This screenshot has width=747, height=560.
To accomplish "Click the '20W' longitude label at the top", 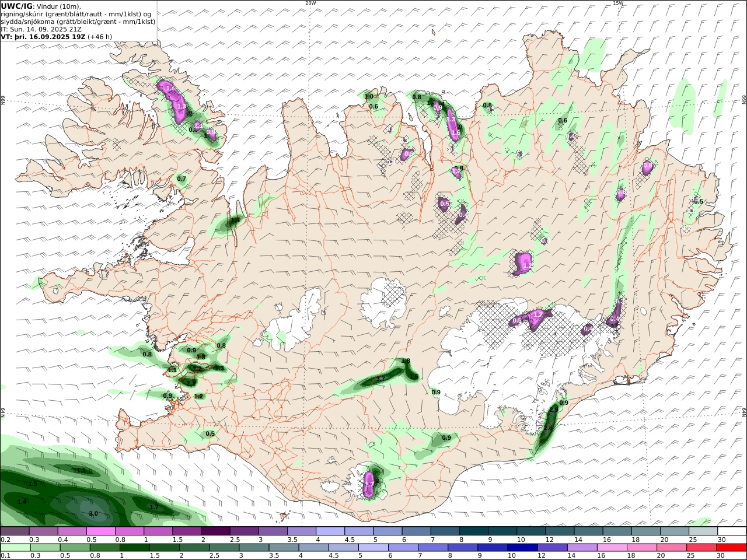I will pyautogui.click(x=310, y=3).
